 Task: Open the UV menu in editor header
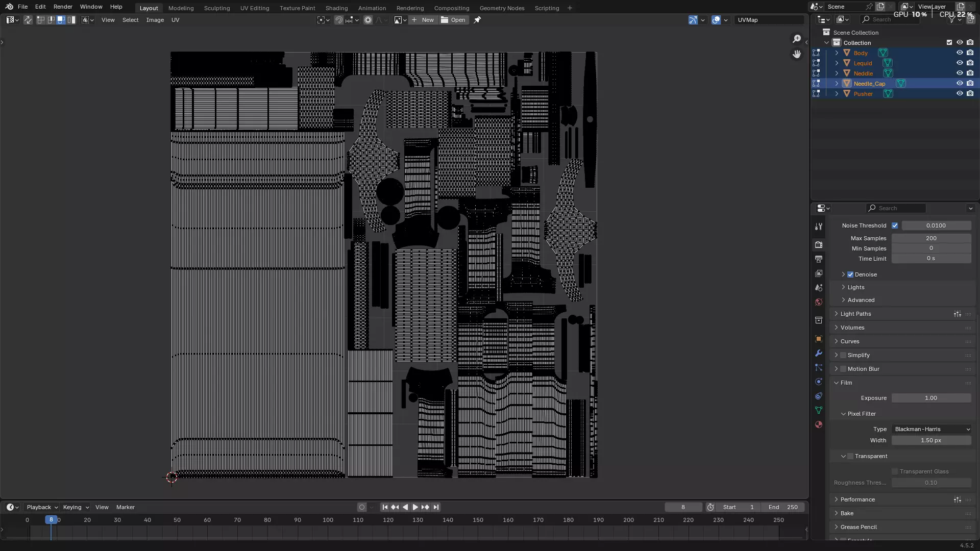click(175, 20)
